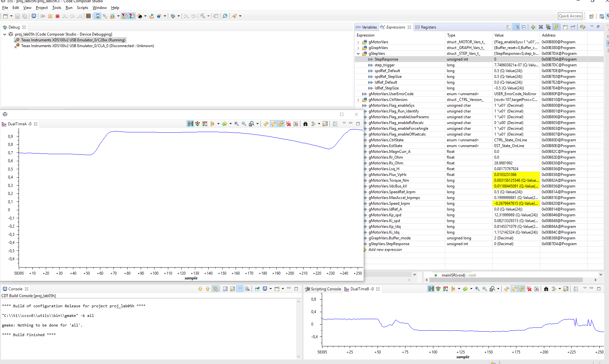This screenshot has width=609, height=364.
Task: Click binoculars find icon on DualTimeA toolbar
Action: pyautogui.click(x=305, y=124)
